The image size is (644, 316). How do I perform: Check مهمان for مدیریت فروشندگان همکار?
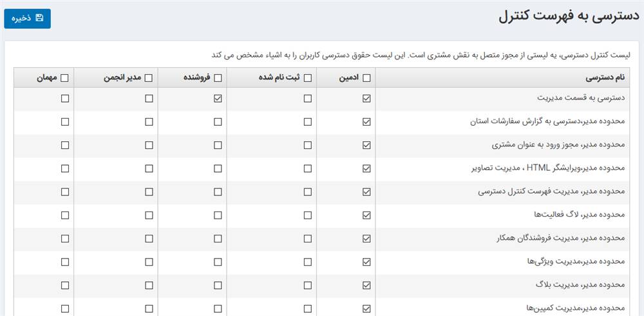[65, 238]
